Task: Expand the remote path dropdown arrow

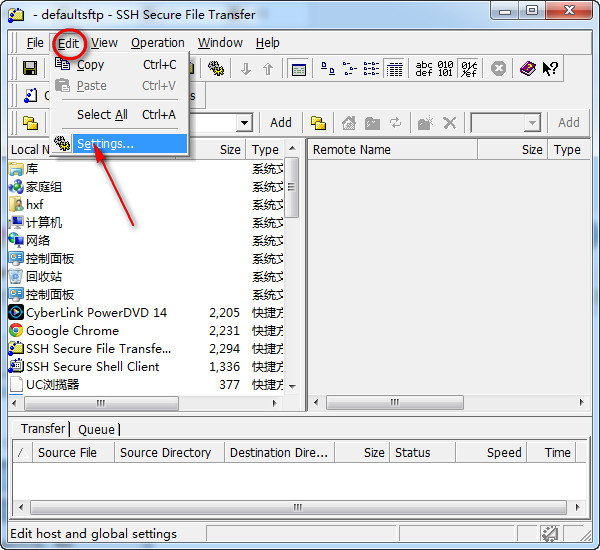Action: click(532, 123)
